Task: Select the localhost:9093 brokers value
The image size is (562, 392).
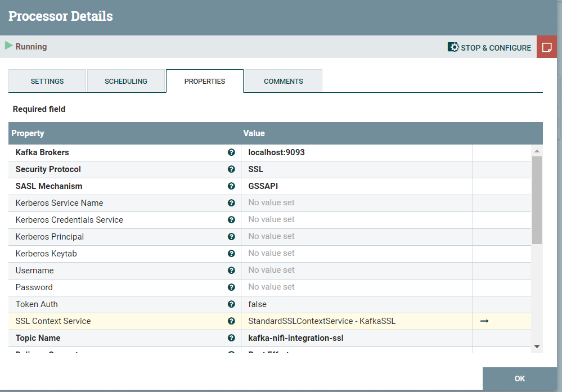Action: (276, 152)
